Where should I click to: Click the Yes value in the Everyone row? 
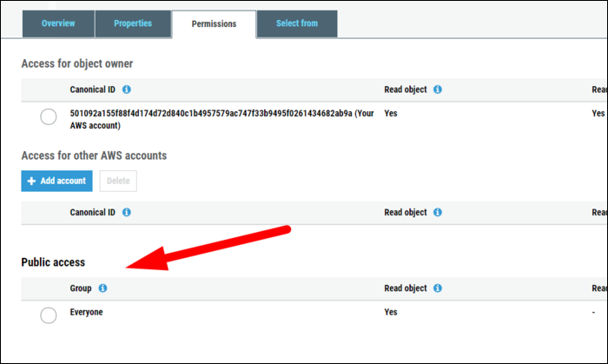tap(391, 312)
